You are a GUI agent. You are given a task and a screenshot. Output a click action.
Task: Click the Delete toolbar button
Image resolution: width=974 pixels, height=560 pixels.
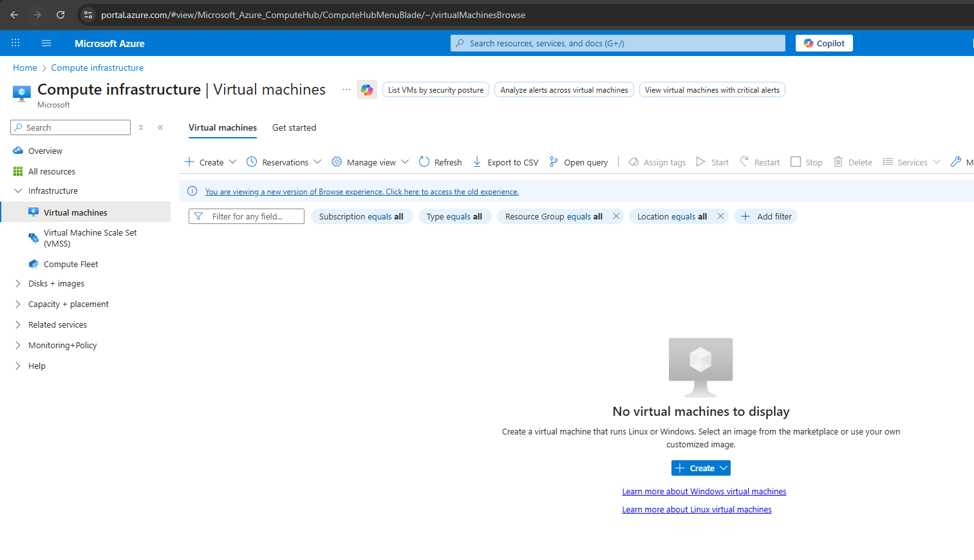click(x=853, y=162)
